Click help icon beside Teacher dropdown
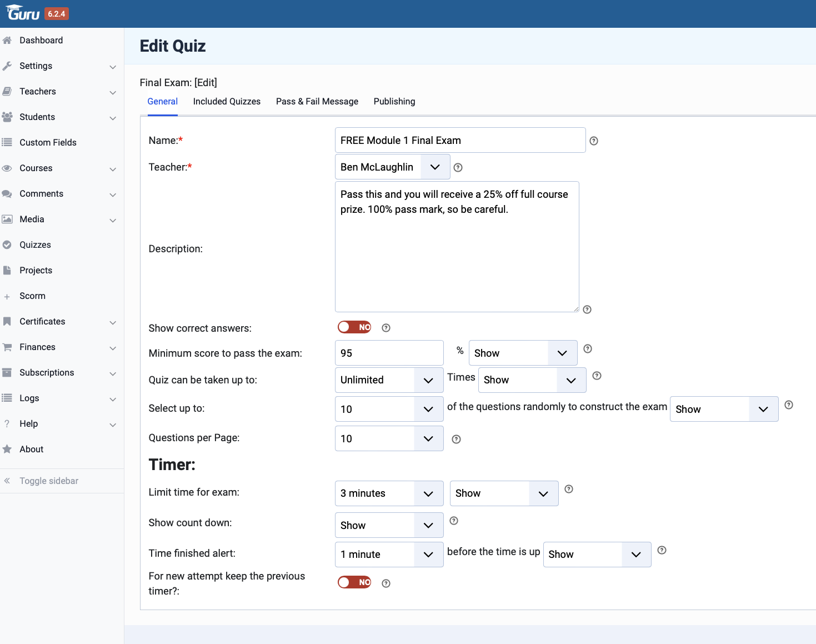The image size is (816, 644). tap(458, 168)
